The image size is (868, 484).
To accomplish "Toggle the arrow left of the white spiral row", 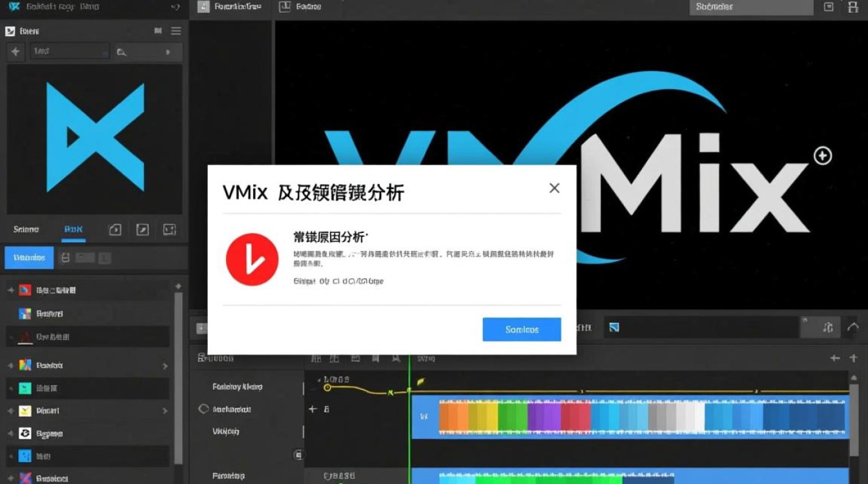I will point(11,434).
